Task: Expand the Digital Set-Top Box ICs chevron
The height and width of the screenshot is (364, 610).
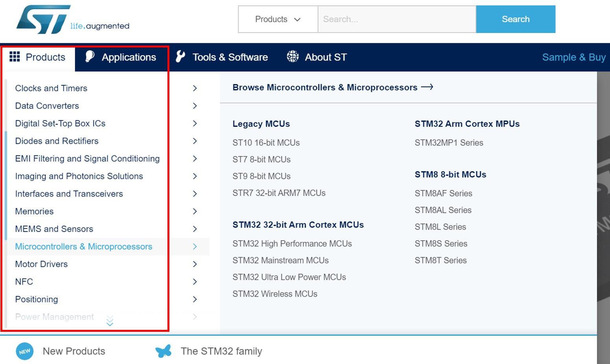Action: [x=195, y=123]
